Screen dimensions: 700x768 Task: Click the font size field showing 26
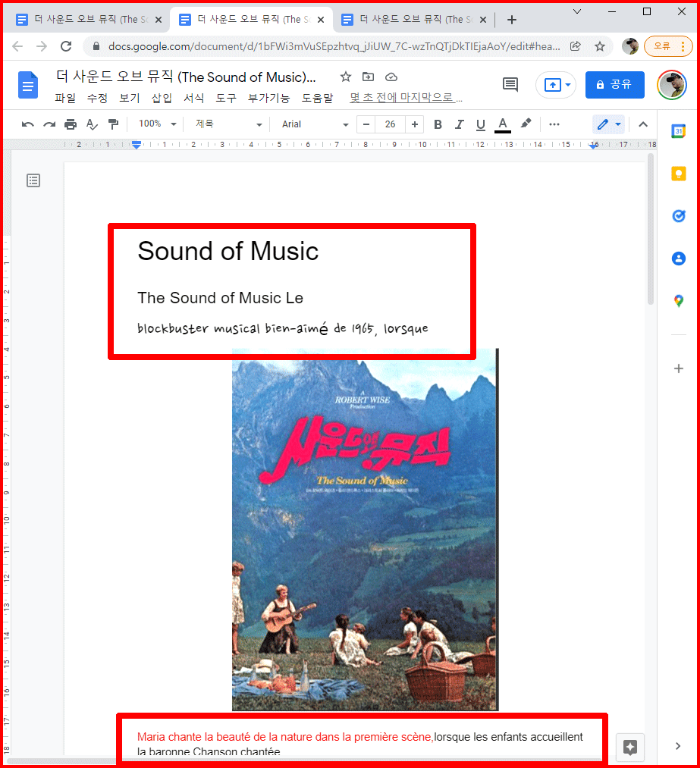point(390,124)
